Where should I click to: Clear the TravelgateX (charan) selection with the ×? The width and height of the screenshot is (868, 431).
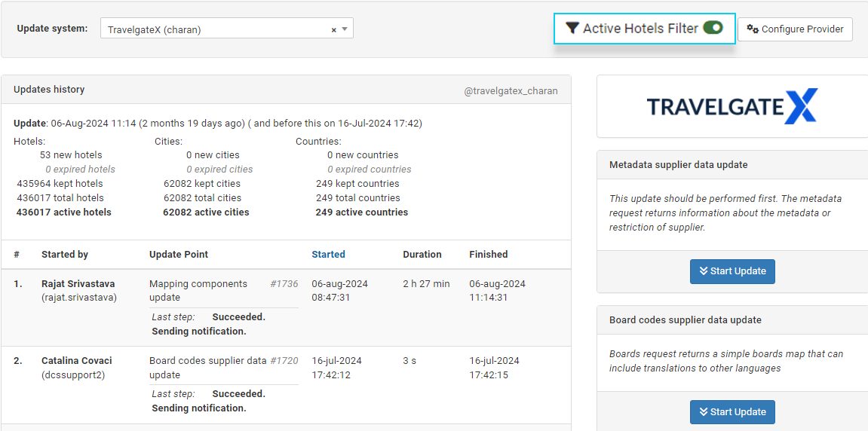point(333,30)
